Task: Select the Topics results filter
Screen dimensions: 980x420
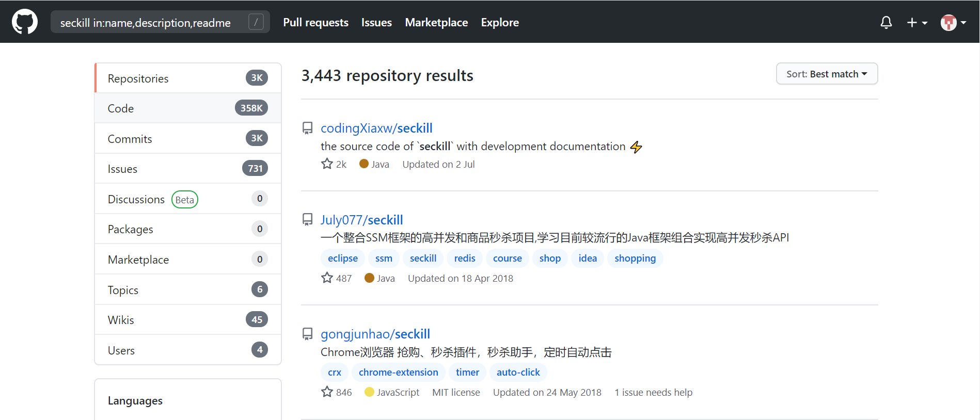Action: 188,289
